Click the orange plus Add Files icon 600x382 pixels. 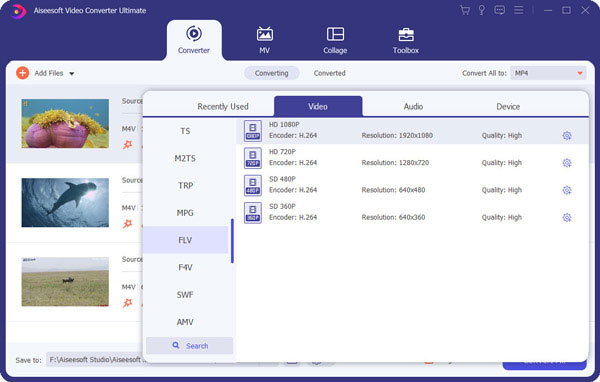point(23,73)
